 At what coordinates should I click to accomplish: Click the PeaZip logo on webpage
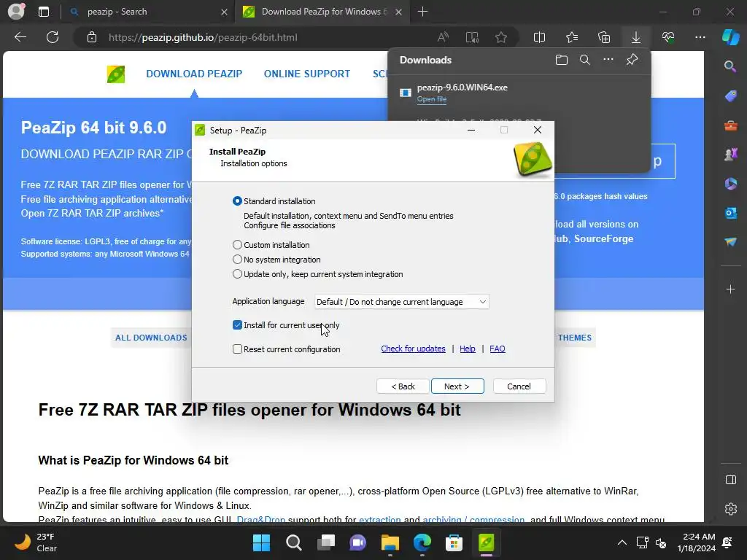pos(116,74)
